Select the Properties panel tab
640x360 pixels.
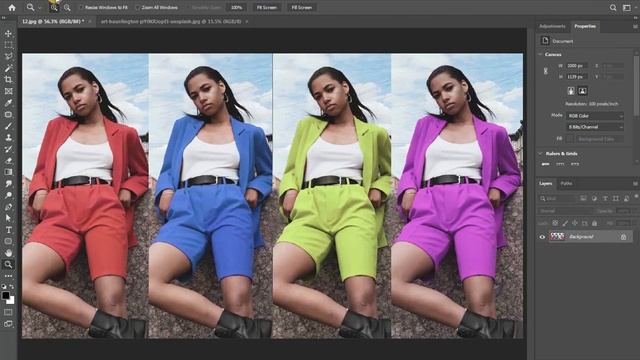[585, 26]
